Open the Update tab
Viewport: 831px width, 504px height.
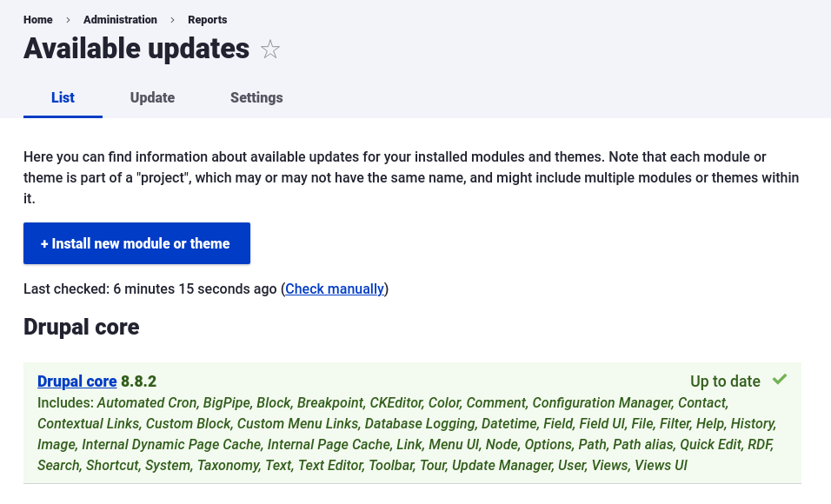(152, 97)
